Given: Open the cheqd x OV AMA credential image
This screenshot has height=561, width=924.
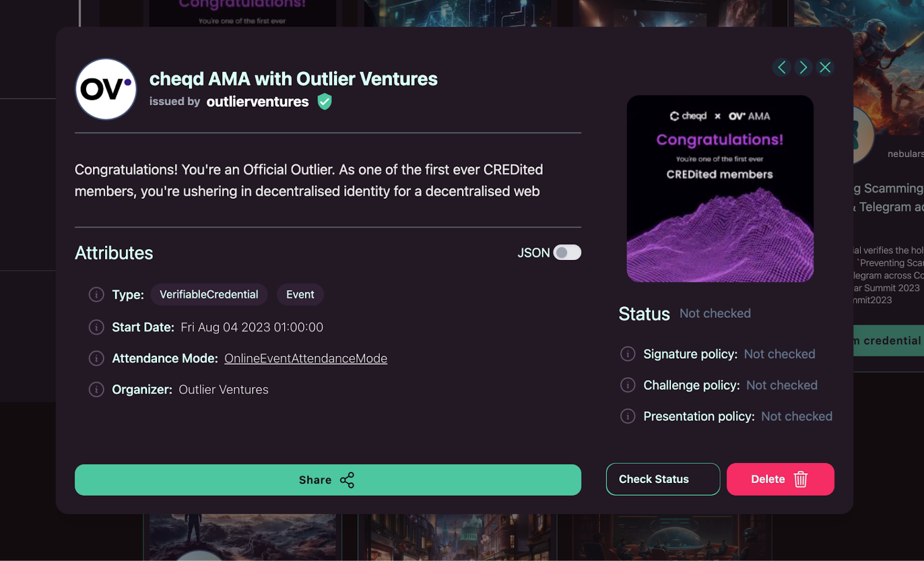Looking at the screenshot, I should tap(720, 189).
